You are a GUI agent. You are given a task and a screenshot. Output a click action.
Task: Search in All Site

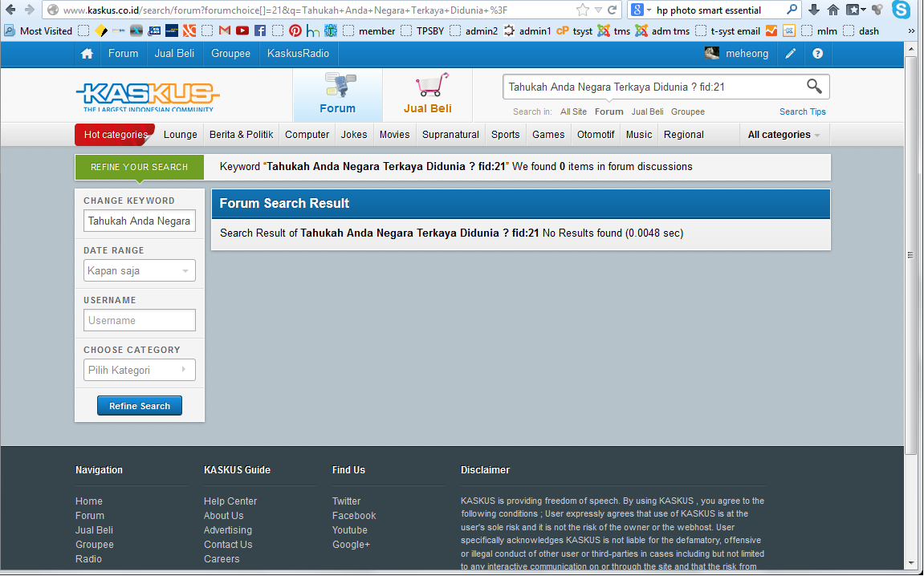tap(573, 112)
